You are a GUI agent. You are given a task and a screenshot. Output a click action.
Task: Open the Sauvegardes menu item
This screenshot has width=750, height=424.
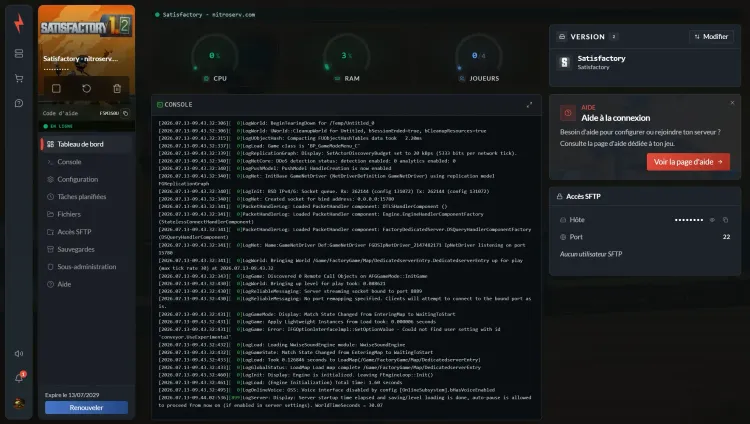[x=86, y=249]
